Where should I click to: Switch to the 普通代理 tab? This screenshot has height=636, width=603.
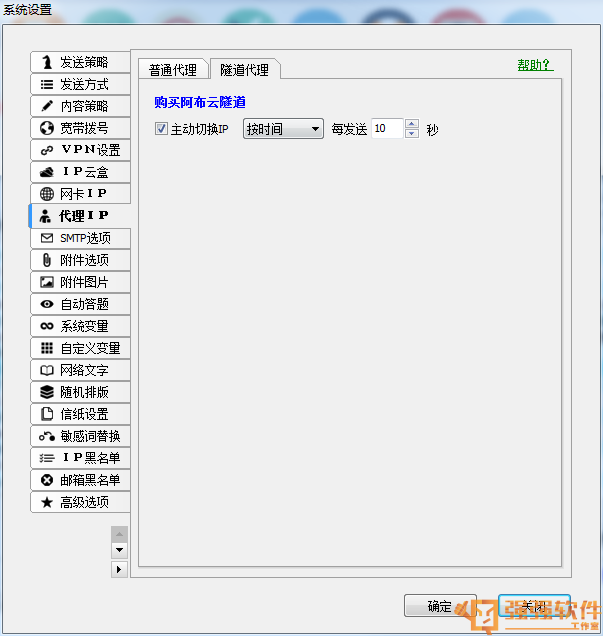pyautogui.click(x=173, y=69)
